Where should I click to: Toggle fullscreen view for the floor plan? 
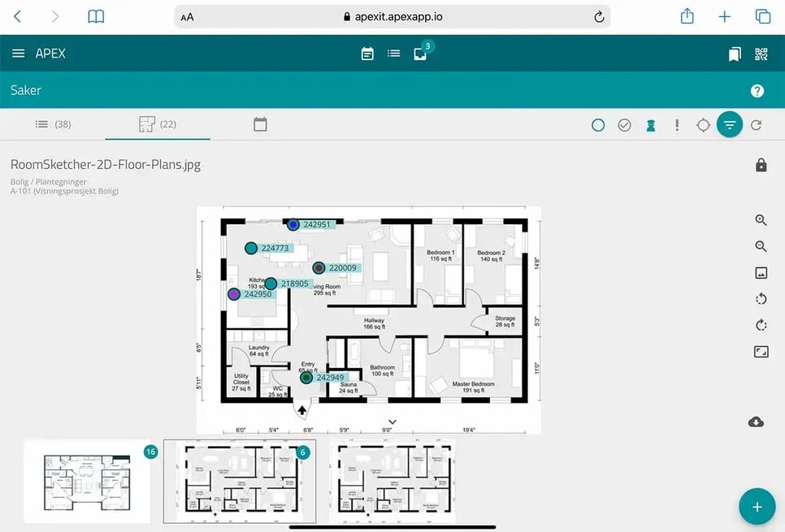click(x=761, y=352)
